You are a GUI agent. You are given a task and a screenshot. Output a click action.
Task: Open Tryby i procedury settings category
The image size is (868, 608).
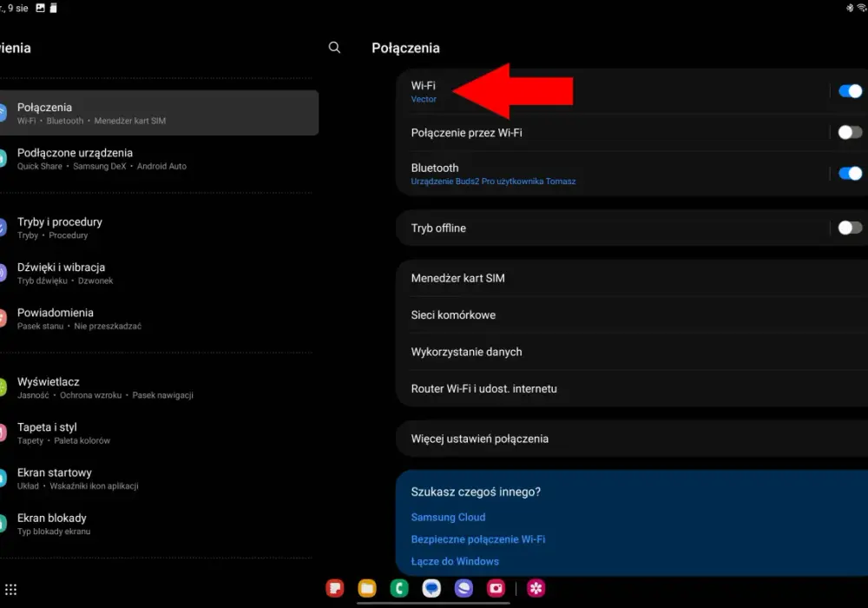click(x=160, y=228)
